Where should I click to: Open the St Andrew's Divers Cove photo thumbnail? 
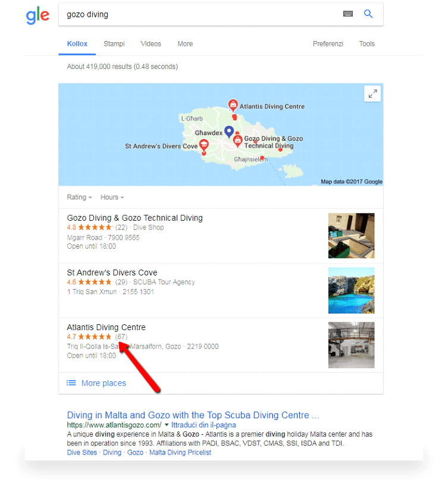pyautogui.click(x=352, y=290)
